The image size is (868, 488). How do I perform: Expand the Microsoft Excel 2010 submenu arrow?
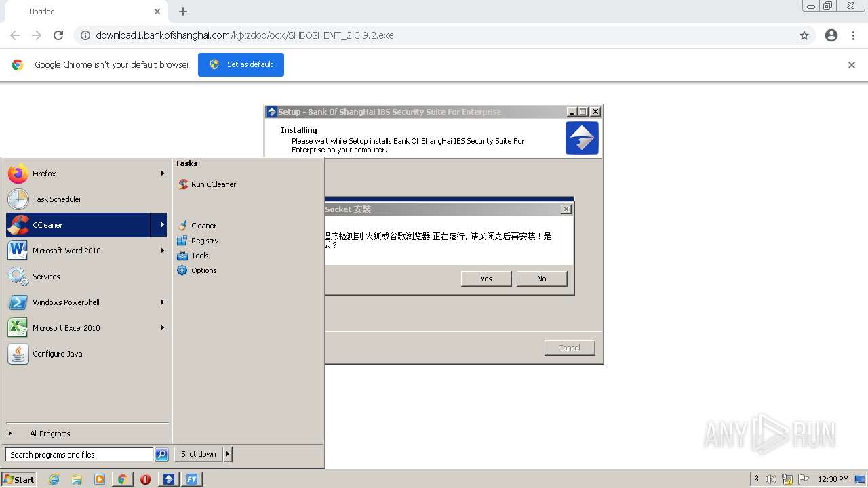162,328
